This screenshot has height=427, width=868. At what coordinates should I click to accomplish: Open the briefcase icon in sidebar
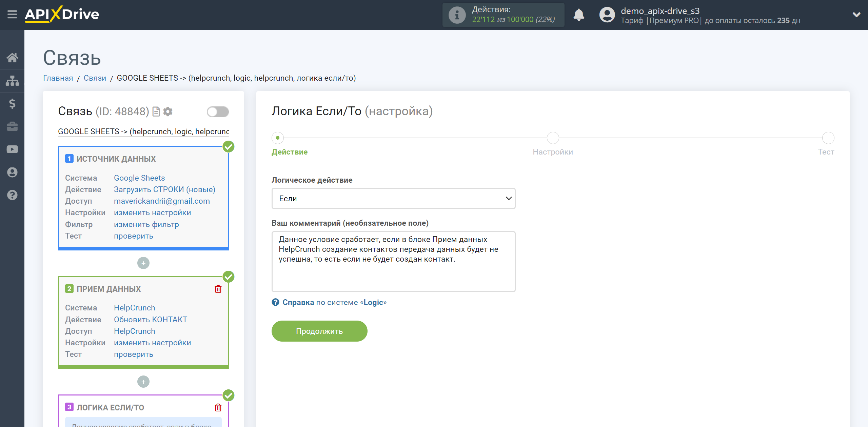[x=12, y=126]
